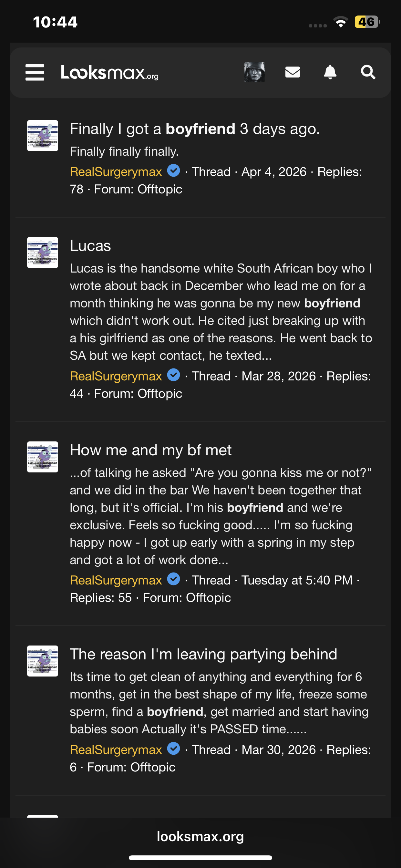Open the user profile avatar menu

[x=254, y=72]
